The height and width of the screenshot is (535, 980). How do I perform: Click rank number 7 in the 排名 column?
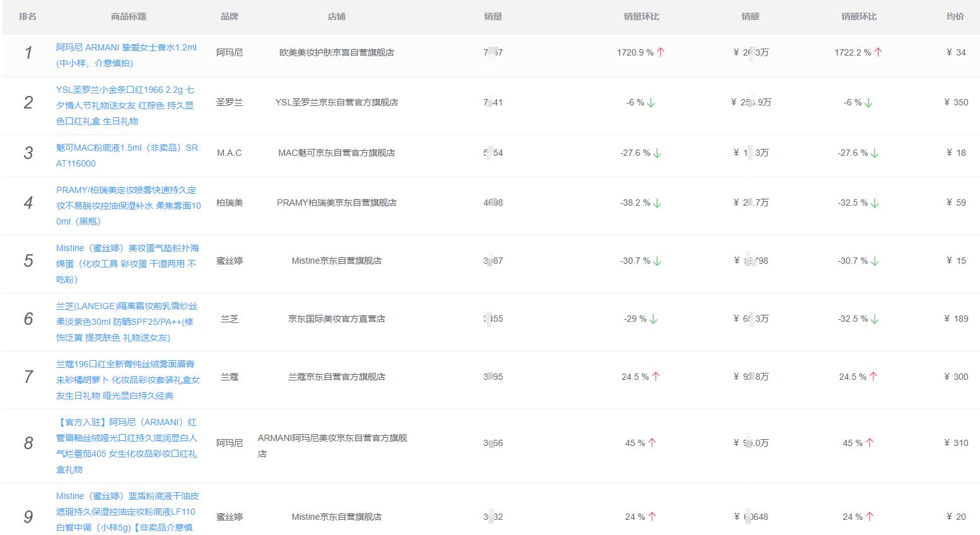(28, 377)
